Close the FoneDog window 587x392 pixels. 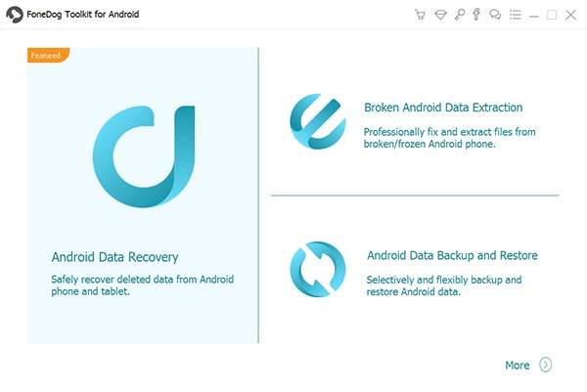tap(570, 15)
